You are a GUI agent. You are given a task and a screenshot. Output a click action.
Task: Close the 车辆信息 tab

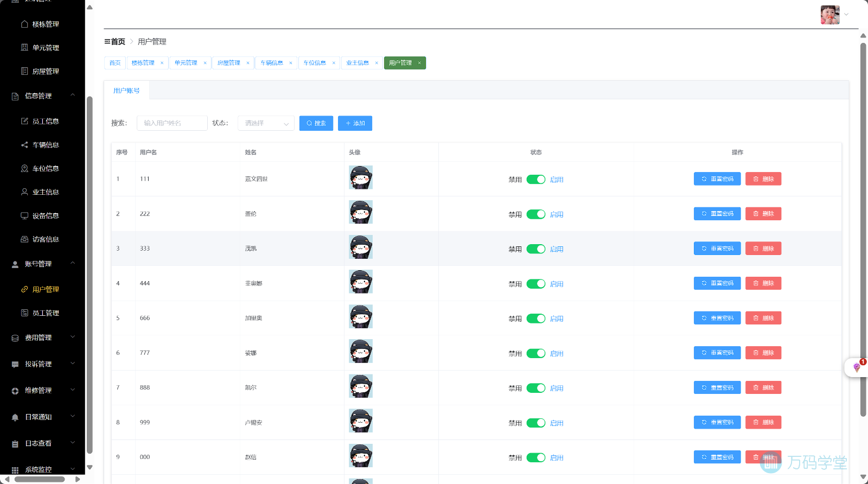click(x=291, y=63)
